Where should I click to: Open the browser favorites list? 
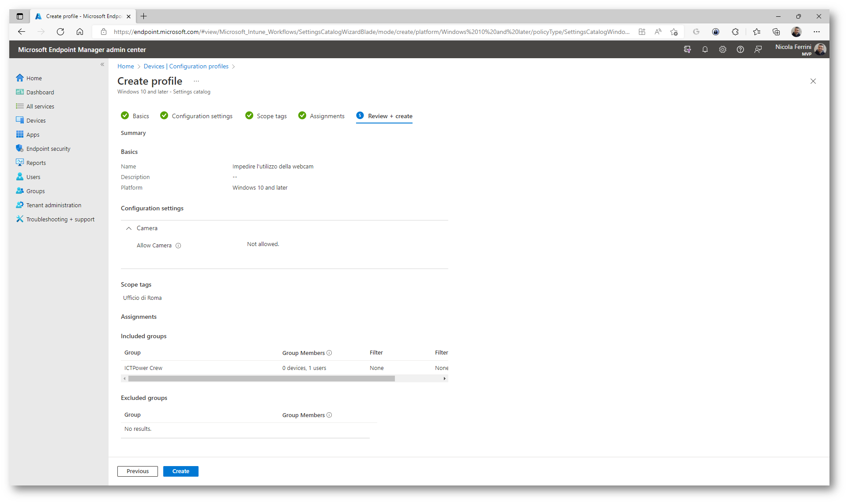click(x=757, y=32)
